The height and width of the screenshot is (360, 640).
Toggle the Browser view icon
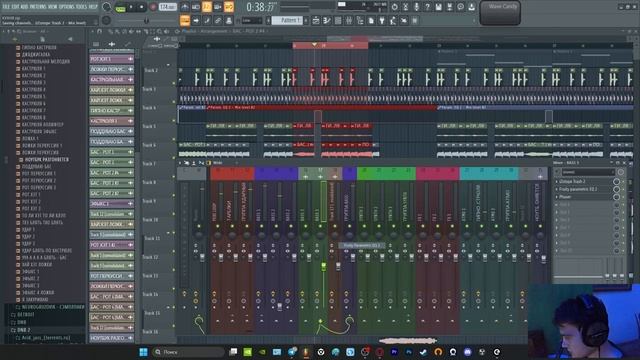coord(360,20)
